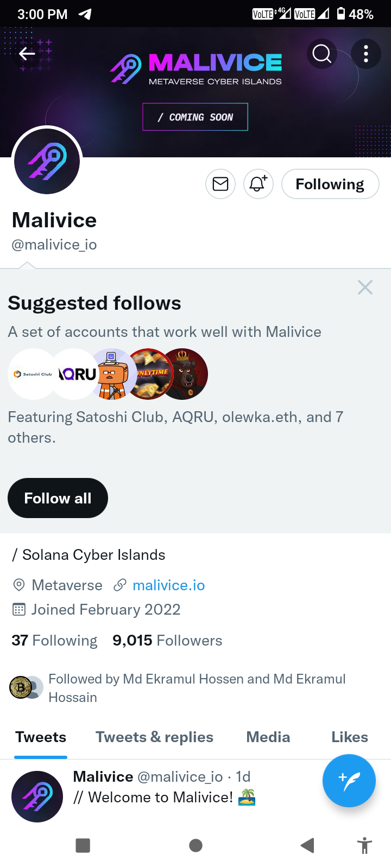Dismiss the Suggested follows panel

click(x=365, y=287)
